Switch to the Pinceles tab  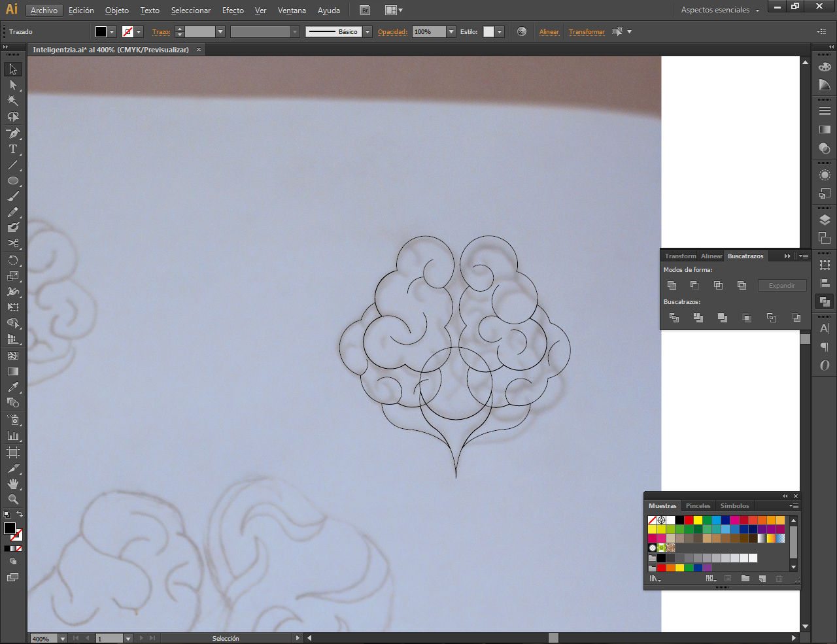698,506
